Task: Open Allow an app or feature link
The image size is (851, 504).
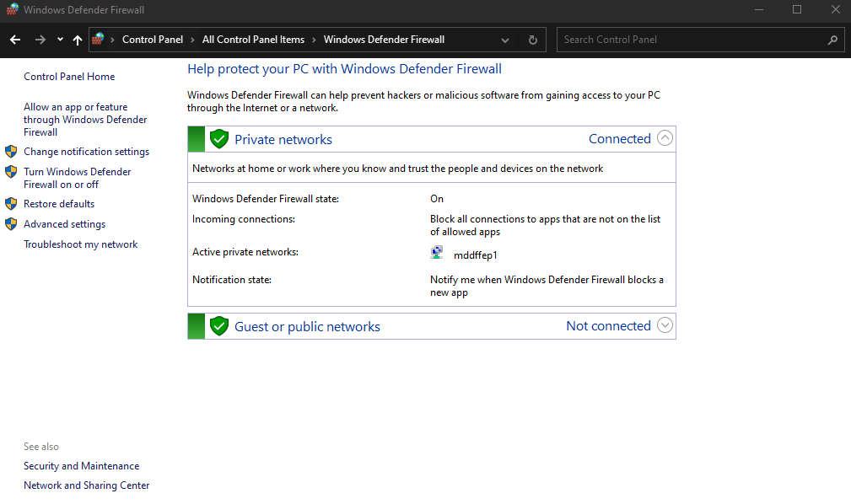Action: pos(85,120)
